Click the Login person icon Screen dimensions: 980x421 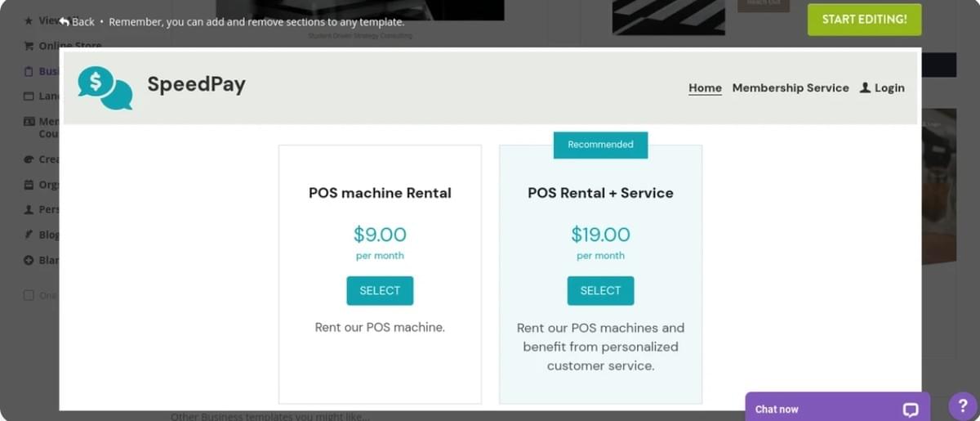coord(865,87)
